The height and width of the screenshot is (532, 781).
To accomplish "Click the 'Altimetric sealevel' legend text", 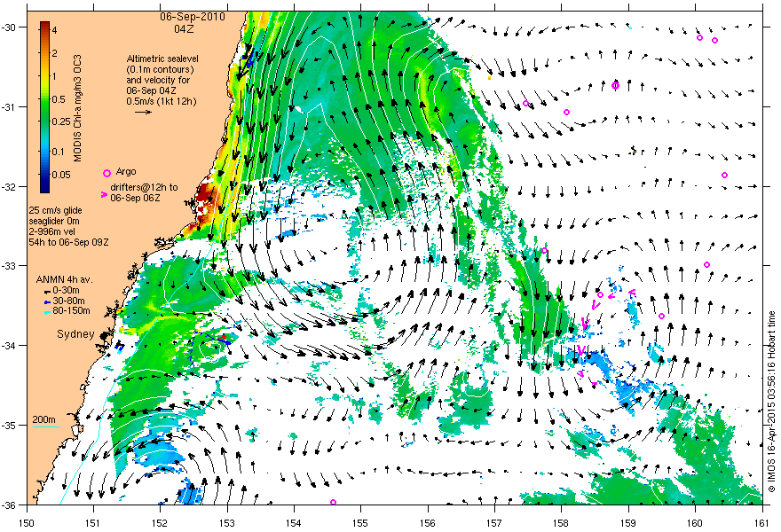I will pos(162,59).
